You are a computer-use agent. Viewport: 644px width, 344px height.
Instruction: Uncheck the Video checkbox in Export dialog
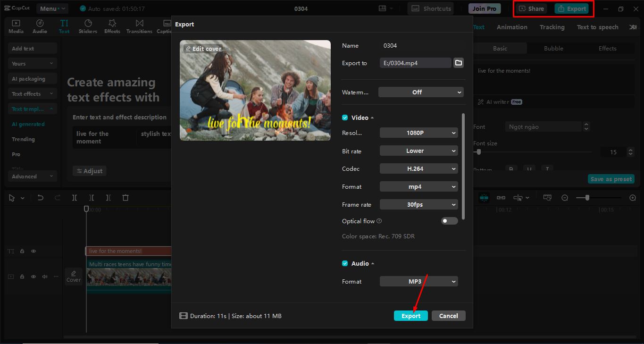pos(345,117)
